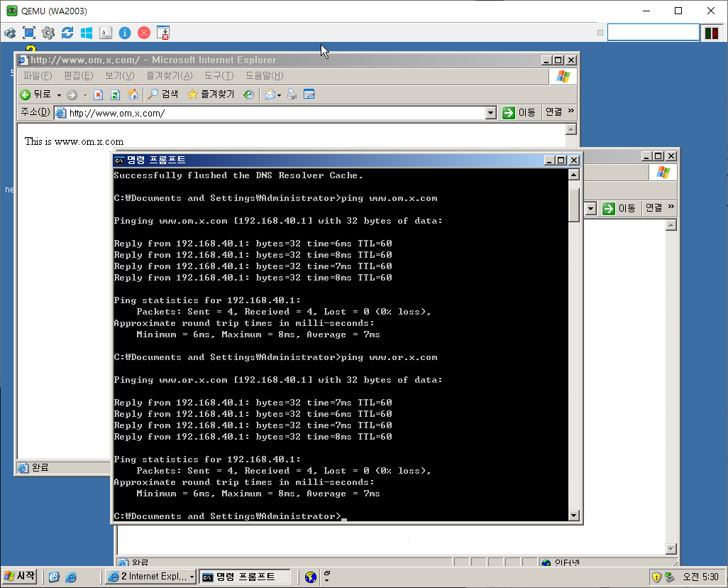This screenshot has width=728, height=588.
Task: Click the 완료 status text in front IE window
Action: [40, 467]
